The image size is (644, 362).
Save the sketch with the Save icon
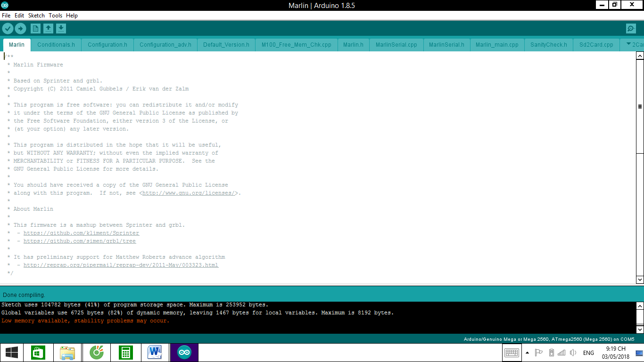click(x=61, y=29)
